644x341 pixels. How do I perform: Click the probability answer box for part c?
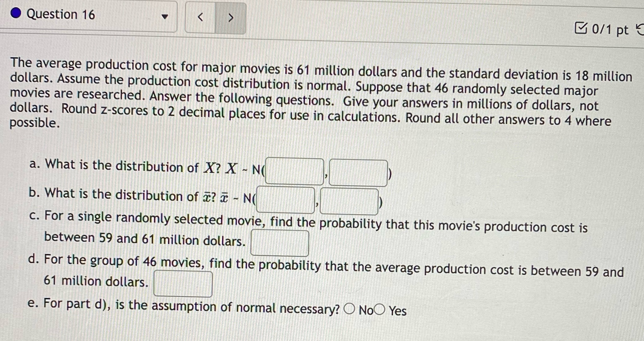[280, 242]
